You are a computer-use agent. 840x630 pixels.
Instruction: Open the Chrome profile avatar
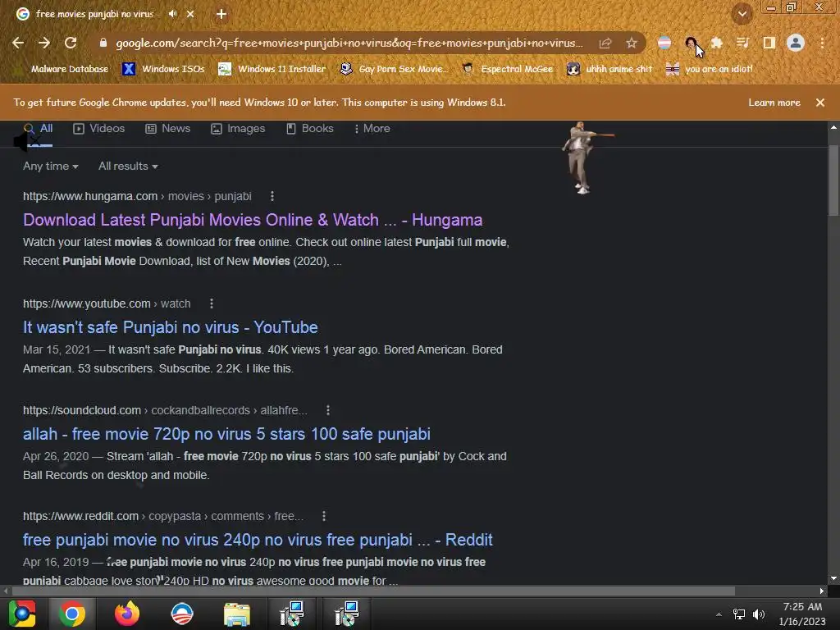click(x=796, y=43)
